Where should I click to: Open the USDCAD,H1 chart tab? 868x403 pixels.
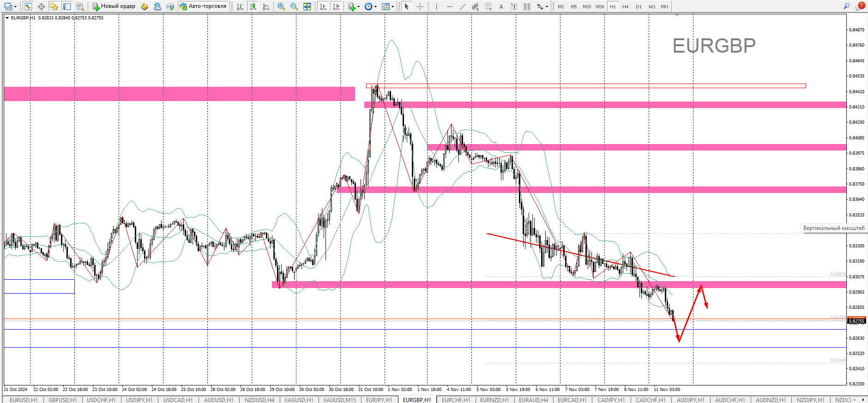178,400
